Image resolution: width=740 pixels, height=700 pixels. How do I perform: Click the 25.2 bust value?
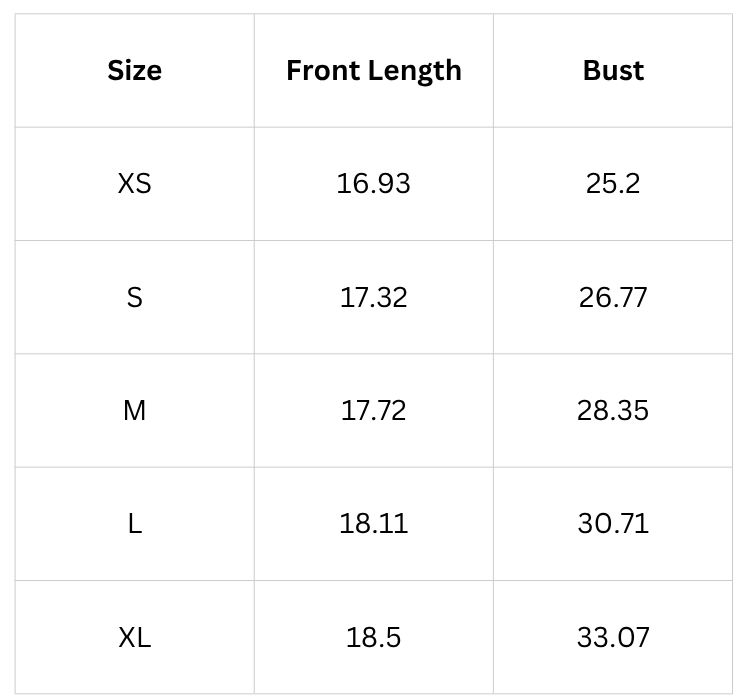pyautogui.click(x=613, y=184)
